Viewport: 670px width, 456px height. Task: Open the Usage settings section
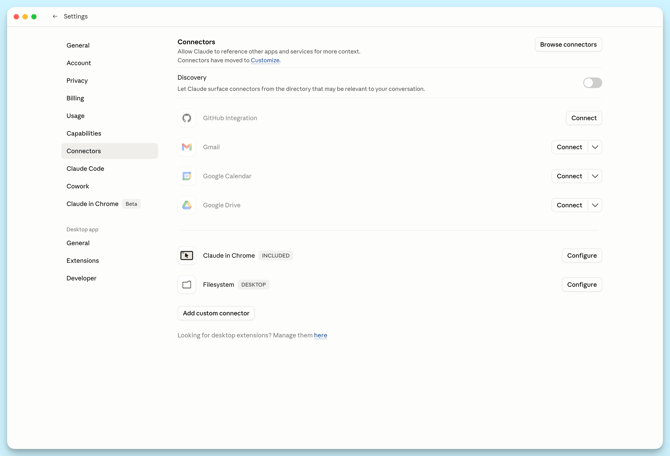click(109, 116)
